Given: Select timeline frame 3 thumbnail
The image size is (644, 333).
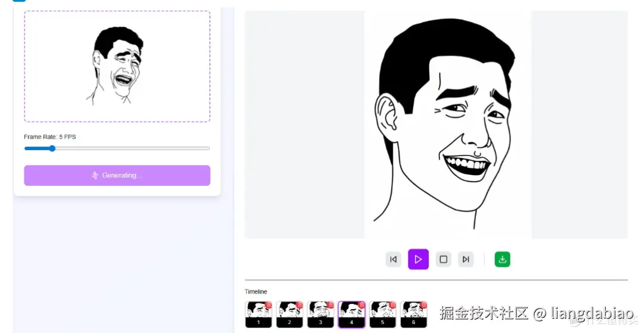Looking at the screenshot, I should (320, 315).
